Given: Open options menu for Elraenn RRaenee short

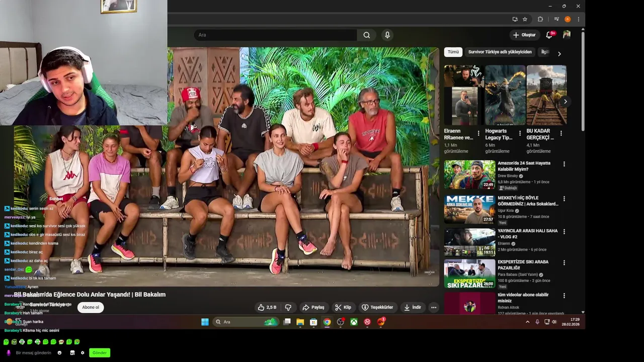Looking at the screenshot, I should 478,133.
